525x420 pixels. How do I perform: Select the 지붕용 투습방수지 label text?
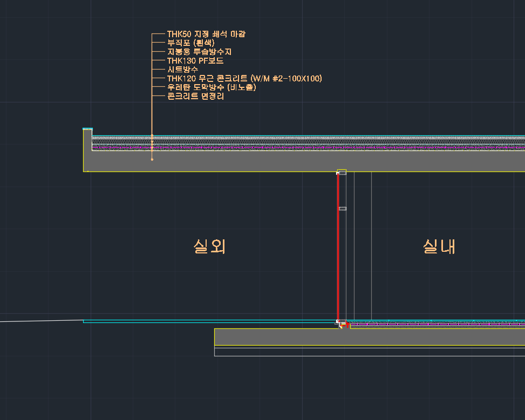(x=199, y=52)
